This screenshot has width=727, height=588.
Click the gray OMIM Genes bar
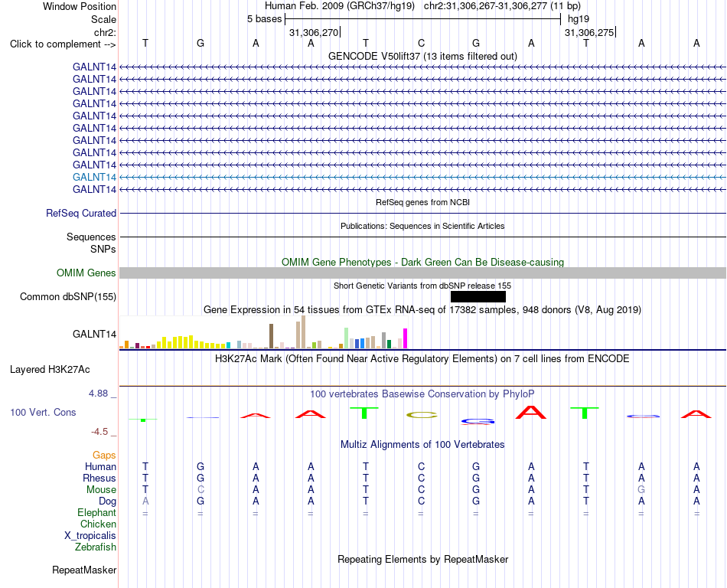click(x=422, y=273)
